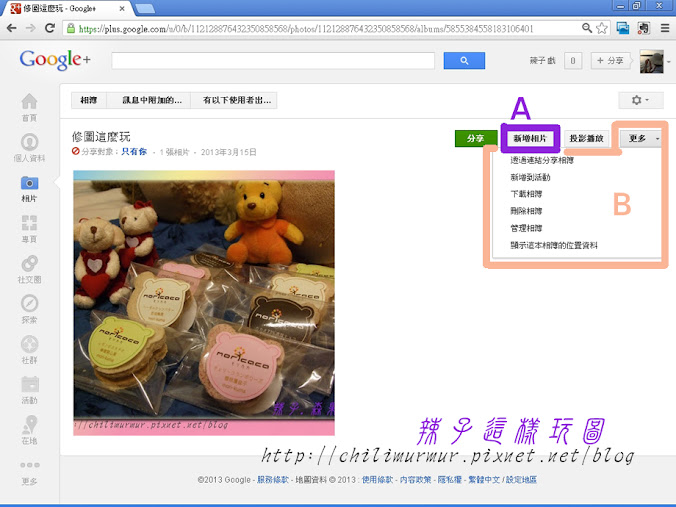The height and width of the screenshot is (507, 676).
Task: Click the browser address bar URL
Action: point(306,29)
